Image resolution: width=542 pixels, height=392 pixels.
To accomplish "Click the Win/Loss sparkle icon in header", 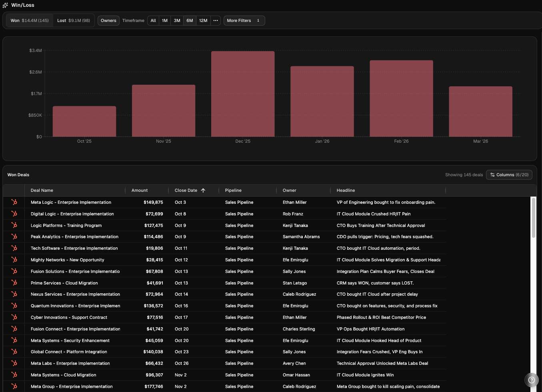I will [5, 5].
